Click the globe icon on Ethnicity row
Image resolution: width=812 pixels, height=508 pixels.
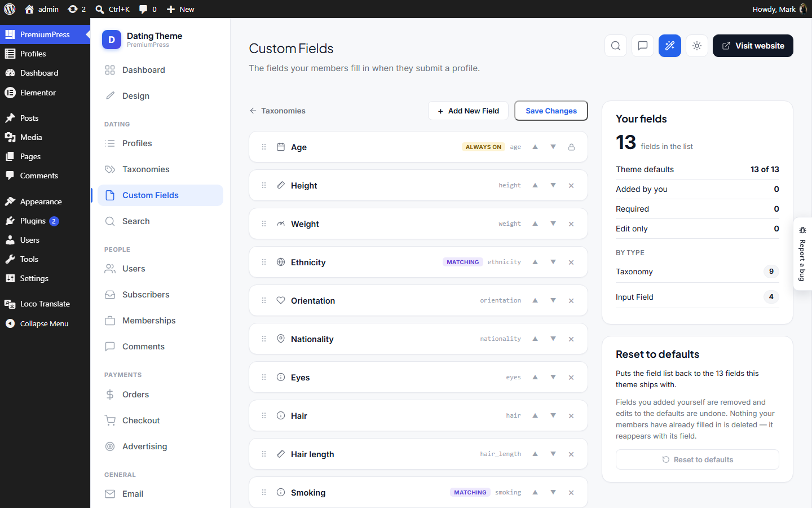click(x=281, y=262)
